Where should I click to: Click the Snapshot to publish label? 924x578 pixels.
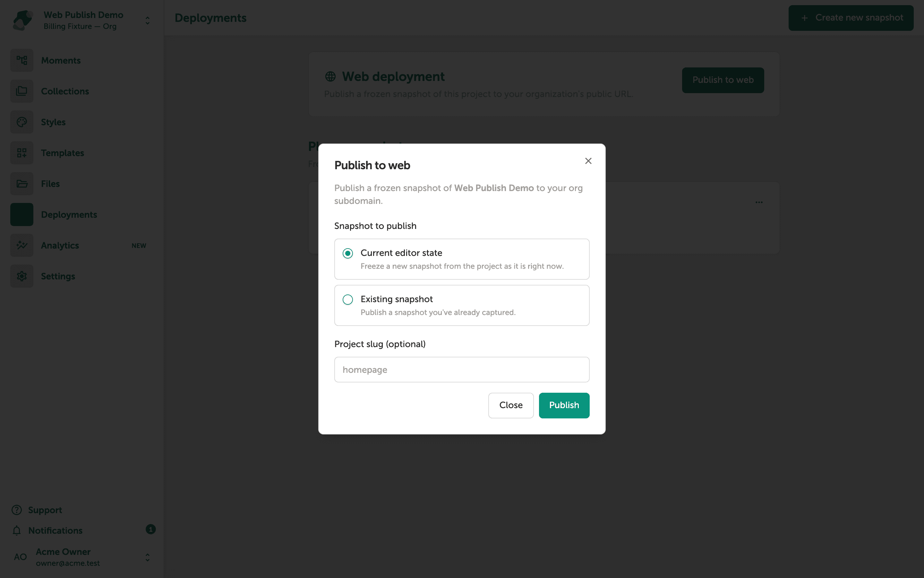(x=375, y=226)
